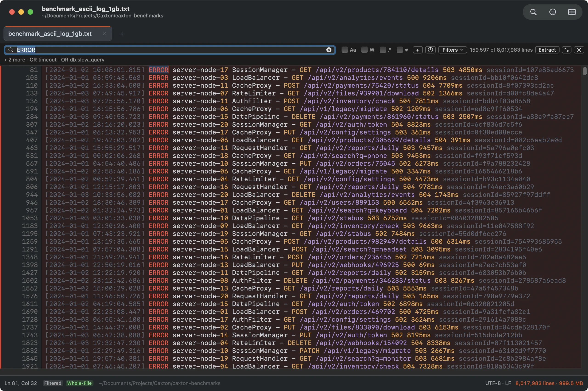Open search with the toolbar magnifier icon
This screenshot has width=588, height=391.
(x=533, y=12)
